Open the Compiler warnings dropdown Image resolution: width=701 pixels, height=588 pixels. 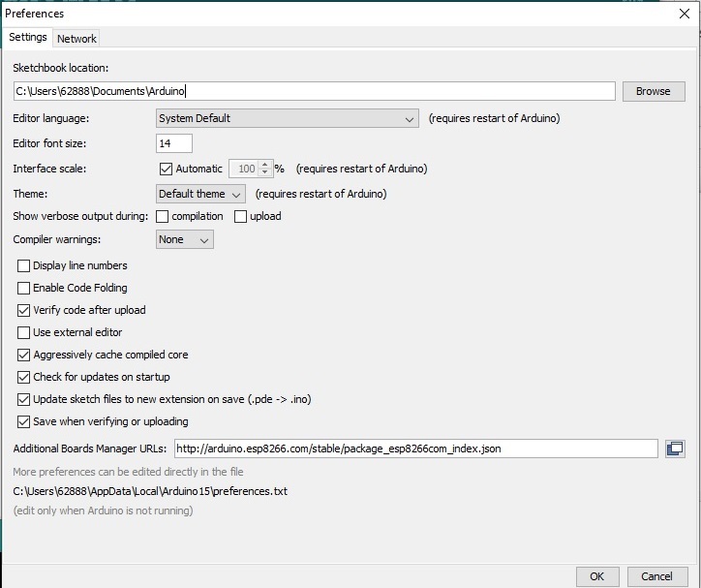(185, 239)
